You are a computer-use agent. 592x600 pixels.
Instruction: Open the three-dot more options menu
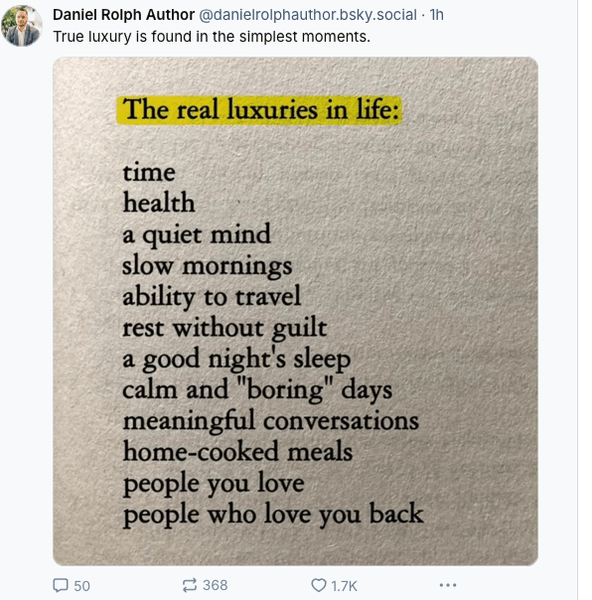coord(448,585)
